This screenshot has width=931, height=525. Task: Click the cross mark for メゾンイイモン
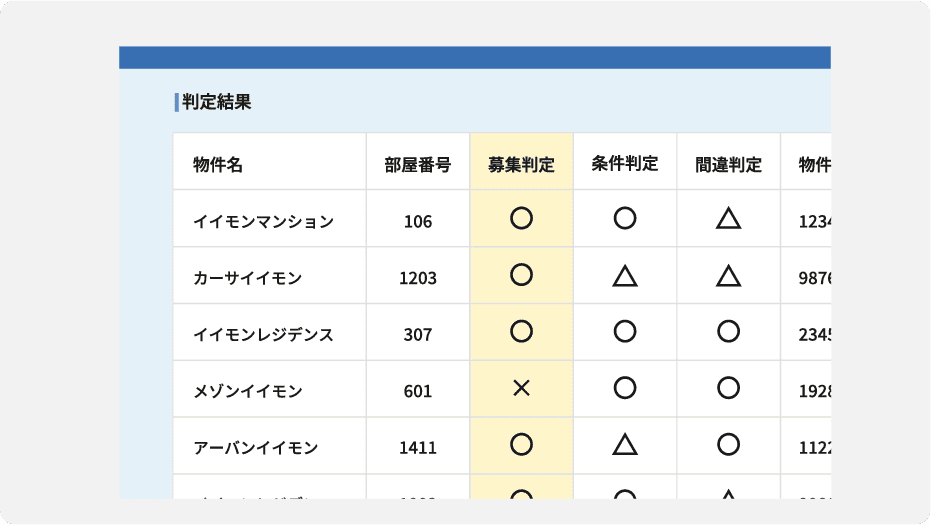(521, 389)
